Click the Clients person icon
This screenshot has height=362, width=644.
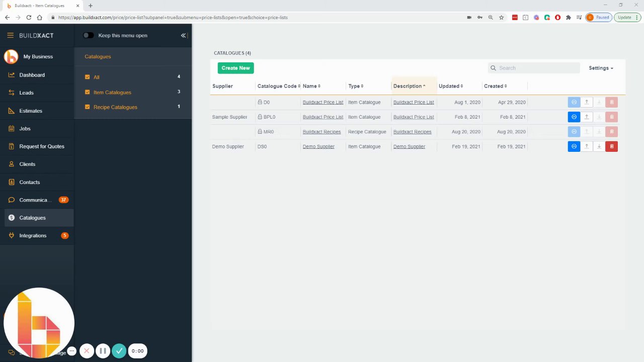(12, 164)
